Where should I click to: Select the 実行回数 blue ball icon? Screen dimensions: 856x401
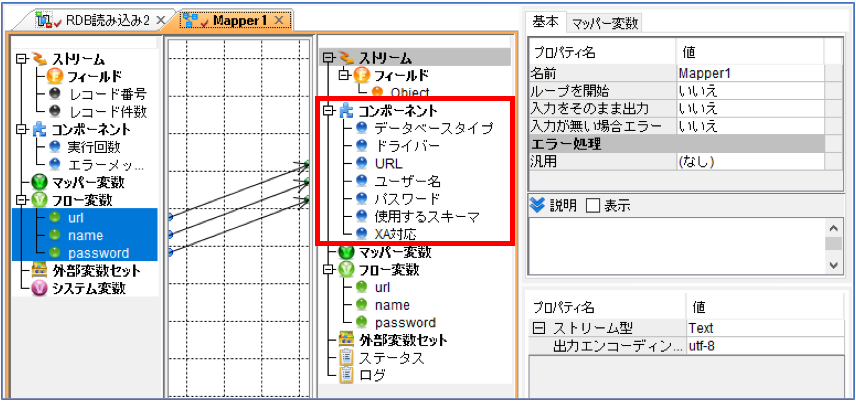tap(55, 147)
